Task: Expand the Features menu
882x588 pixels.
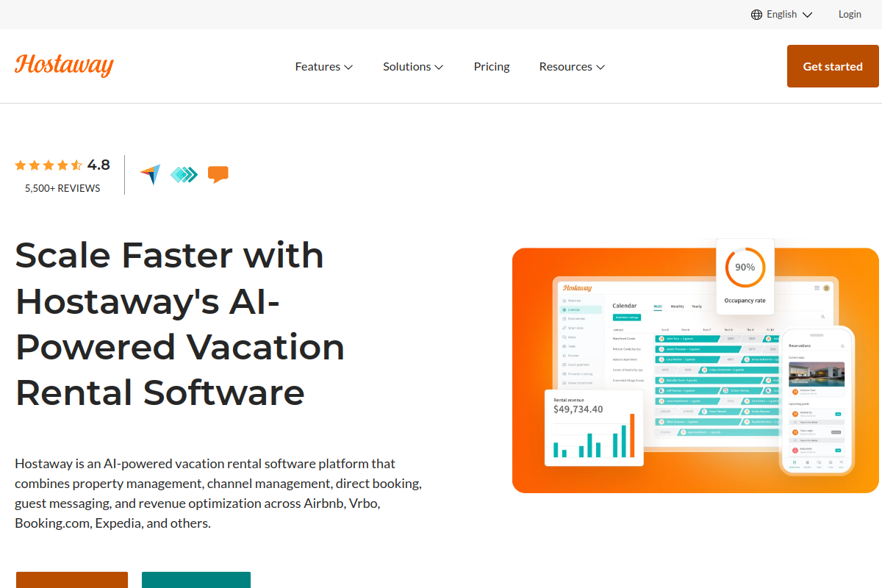Action: pyautogui.click(x=324, y=66)
